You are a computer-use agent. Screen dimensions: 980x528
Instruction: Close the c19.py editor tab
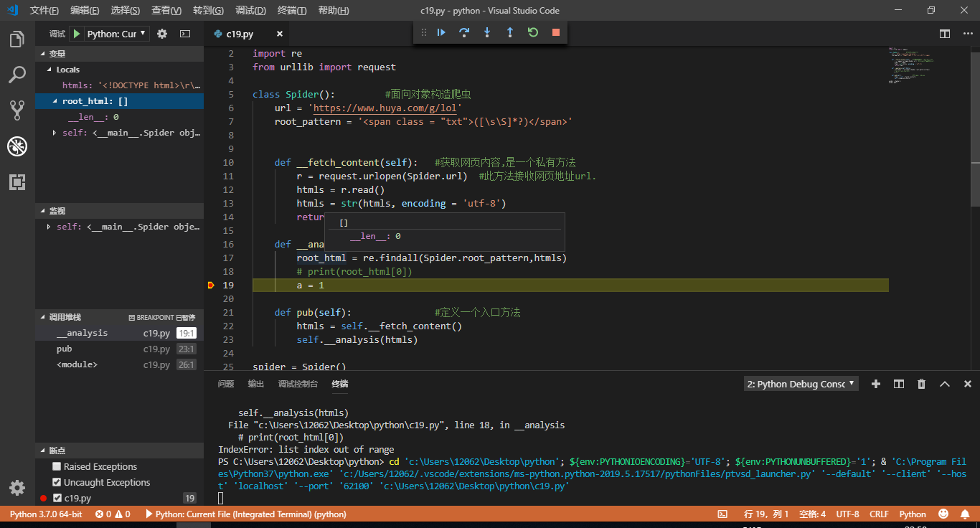coord(280,34)
